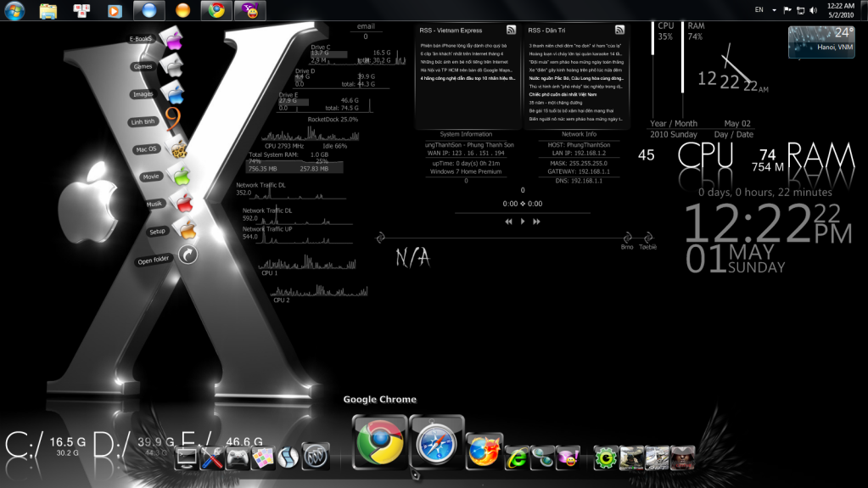Show hidden tray icons arrow
Viewport: 868px width, 488px height.
[774, 10]
